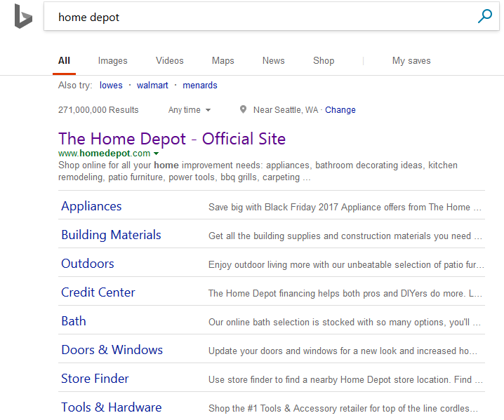504x420 pixels.
Task: Open the Shop tab
Action: pyautogui.click(x=324, y=61)
